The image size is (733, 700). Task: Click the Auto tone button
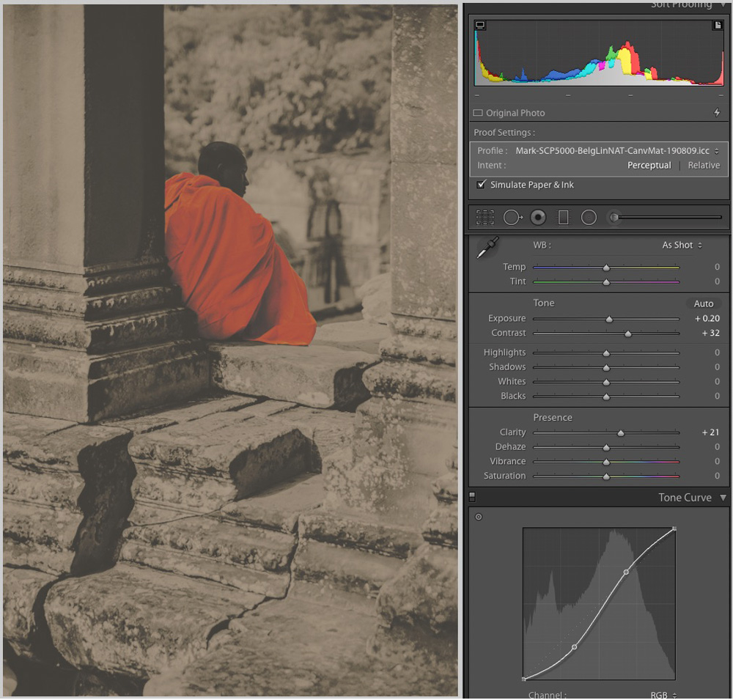(704, 303)
